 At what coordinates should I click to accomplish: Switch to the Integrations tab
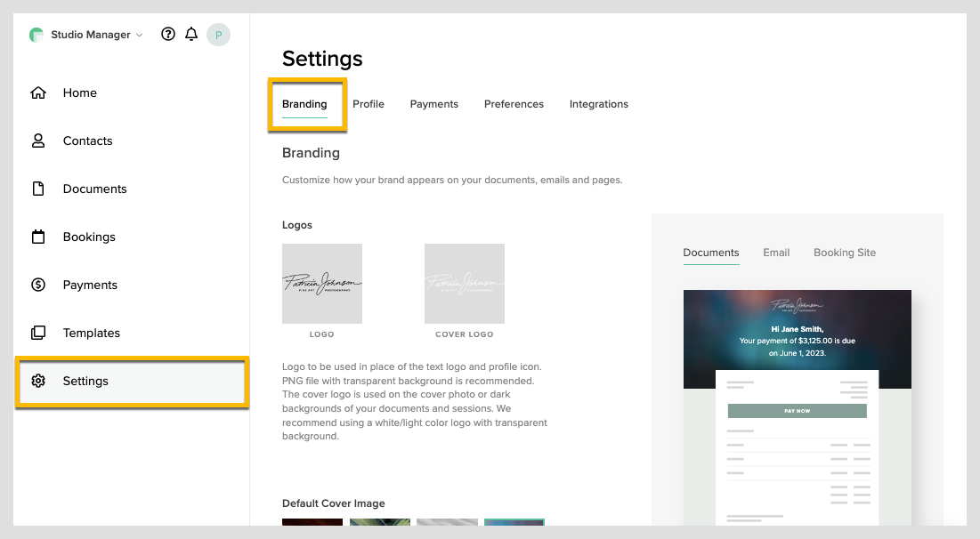click(599, 104)
